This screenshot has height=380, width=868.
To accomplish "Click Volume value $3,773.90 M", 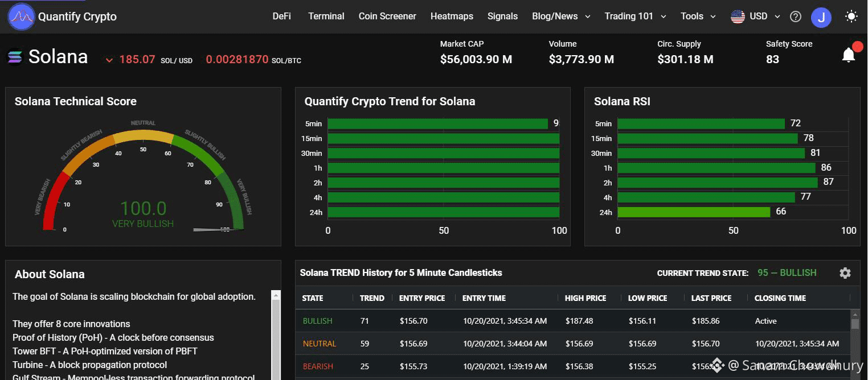I will (x=582, y=59).
